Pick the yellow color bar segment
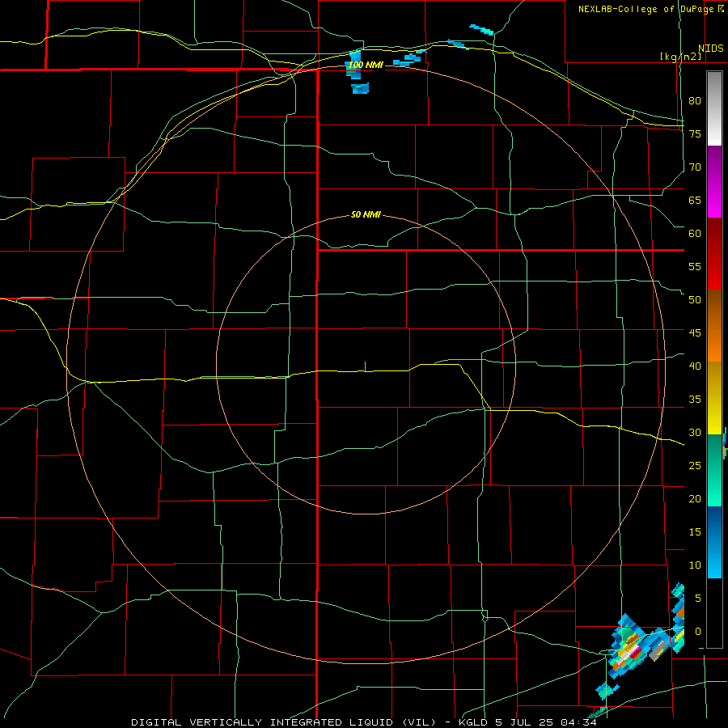Screen dimensions: 728x728 [714, 398]
